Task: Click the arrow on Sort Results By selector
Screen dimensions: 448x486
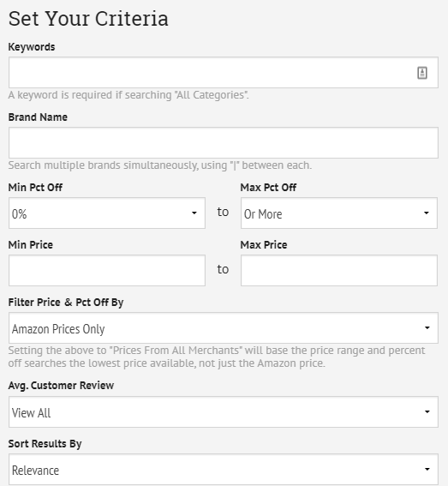Action: point(427,469)
